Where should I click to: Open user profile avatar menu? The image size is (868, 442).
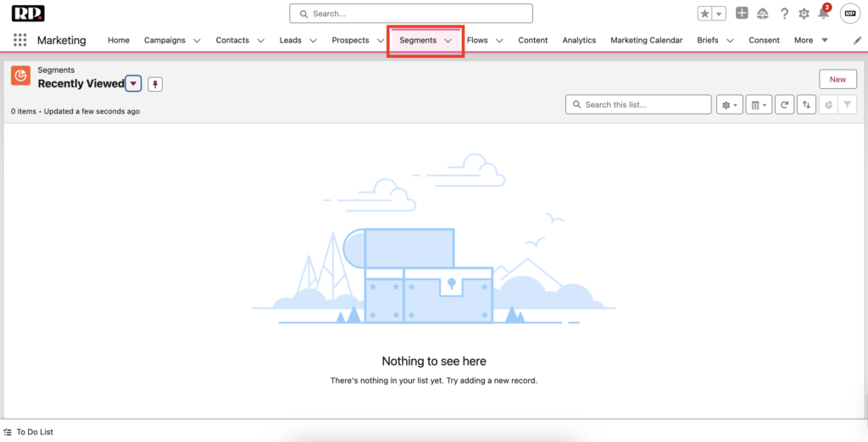pyautogui.click(x=849, y=14)
